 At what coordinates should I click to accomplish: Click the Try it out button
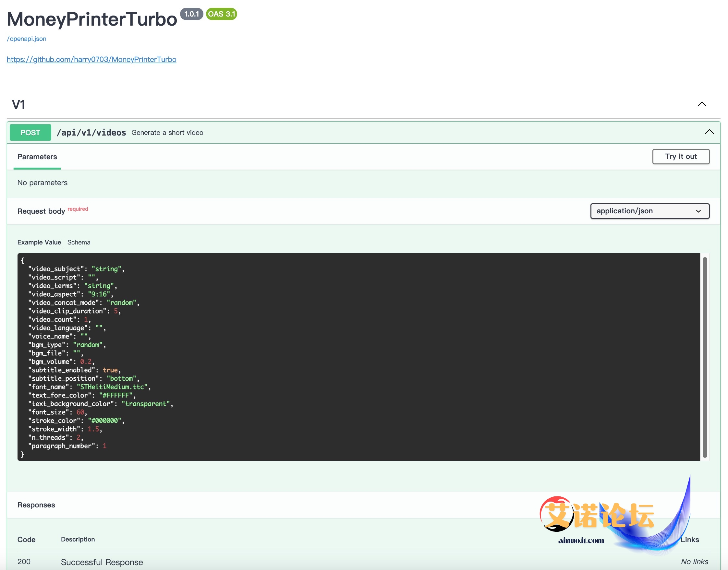(x=681, y=157)
